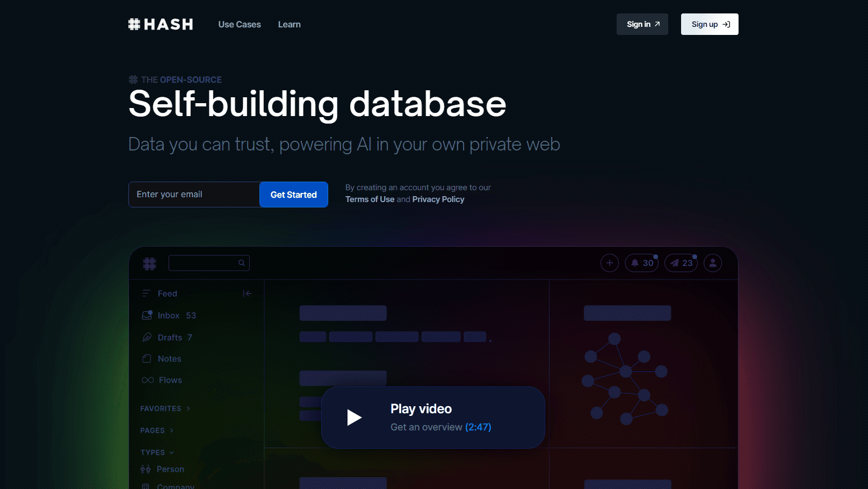868x489 pixels.
Task: Expand the PAGES section
Action: (157, 430)
